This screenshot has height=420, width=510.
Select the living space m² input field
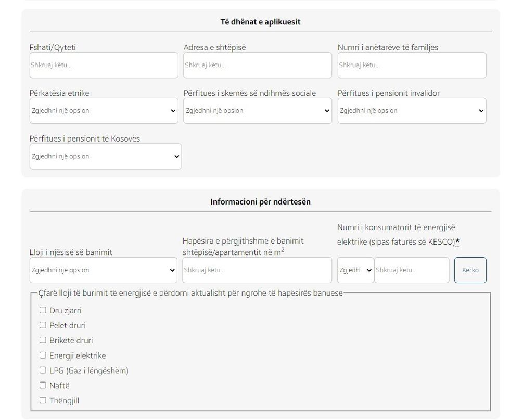pos(257,270)
